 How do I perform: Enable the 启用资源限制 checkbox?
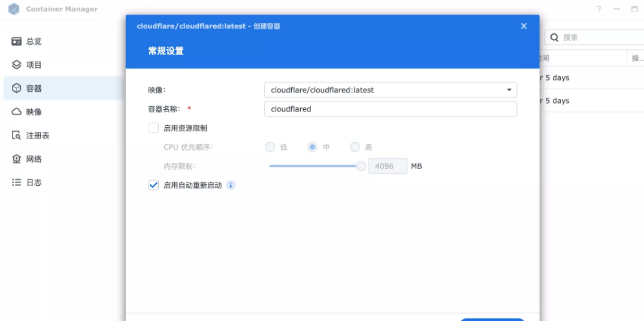coord(153,128)
